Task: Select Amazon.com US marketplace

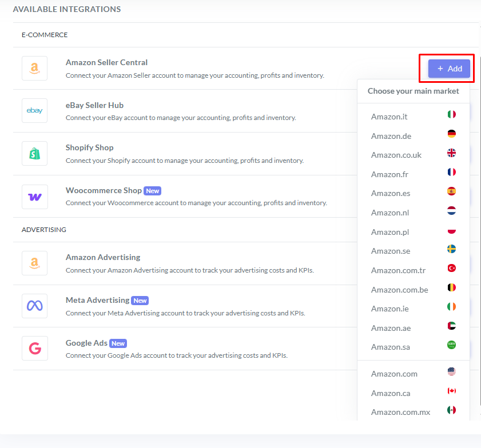Action: pos(394,374)
